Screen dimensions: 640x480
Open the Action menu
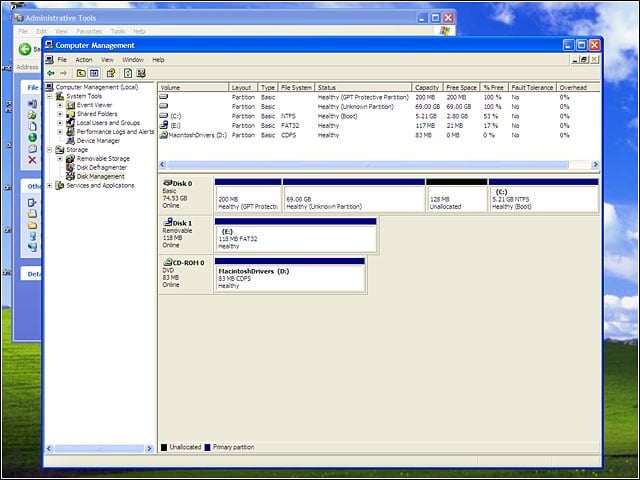[x=84, y=60]
